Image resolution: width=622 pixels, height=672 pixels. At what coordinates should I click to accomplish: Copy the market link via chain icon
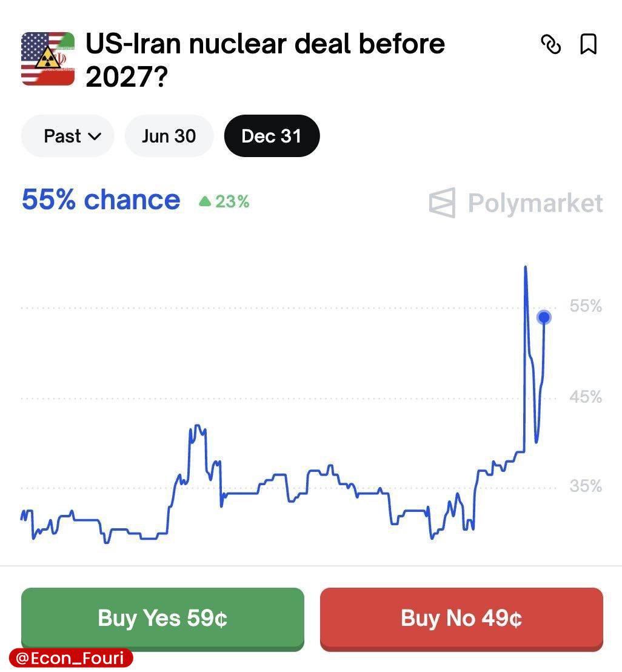(550, 44)
